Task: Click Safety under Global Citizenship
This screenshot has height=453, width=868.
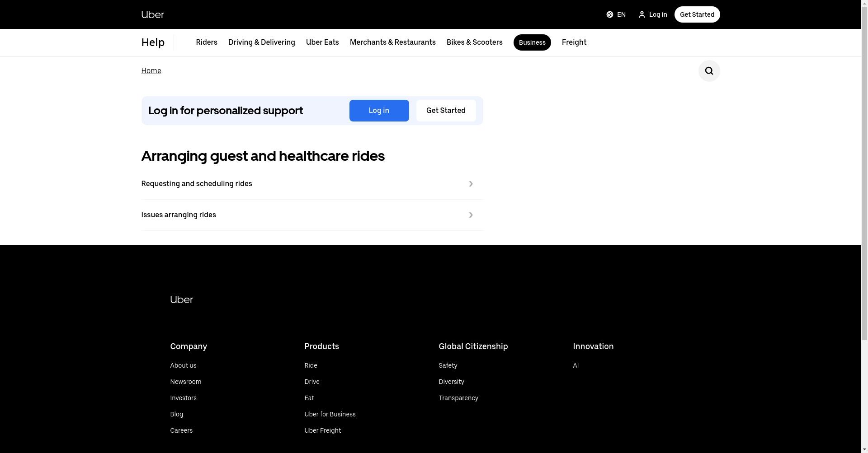Action: pos(448,365)
